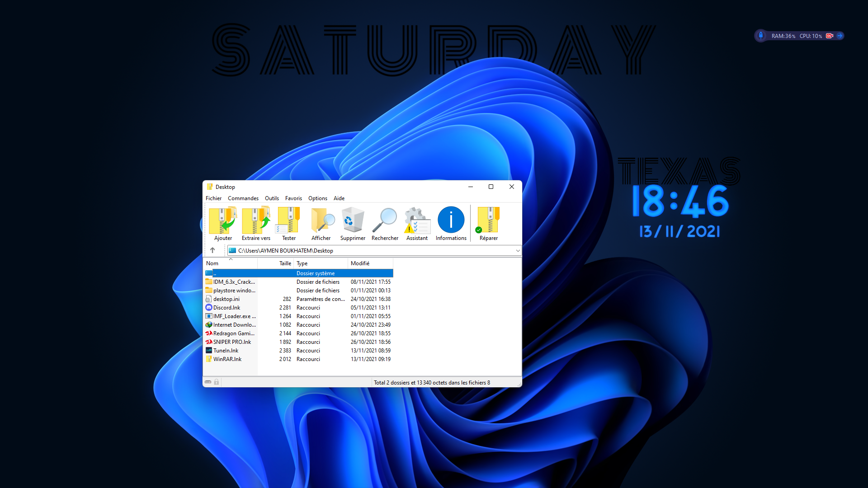This screenshot has height=488, width=868.
Task: Click the Supprimer recycle bin icon
Action: coord(353,221)
